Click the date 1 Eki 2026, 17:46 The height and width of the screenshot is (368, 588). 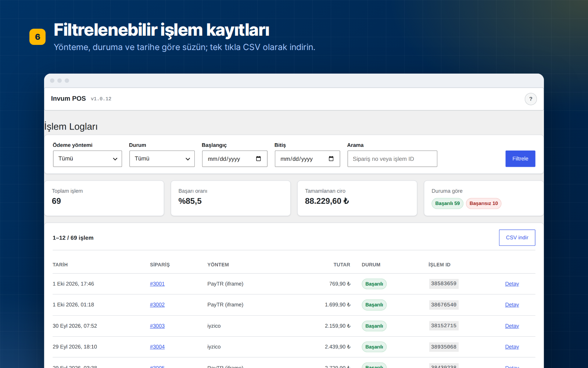click(x=73, y=284)
